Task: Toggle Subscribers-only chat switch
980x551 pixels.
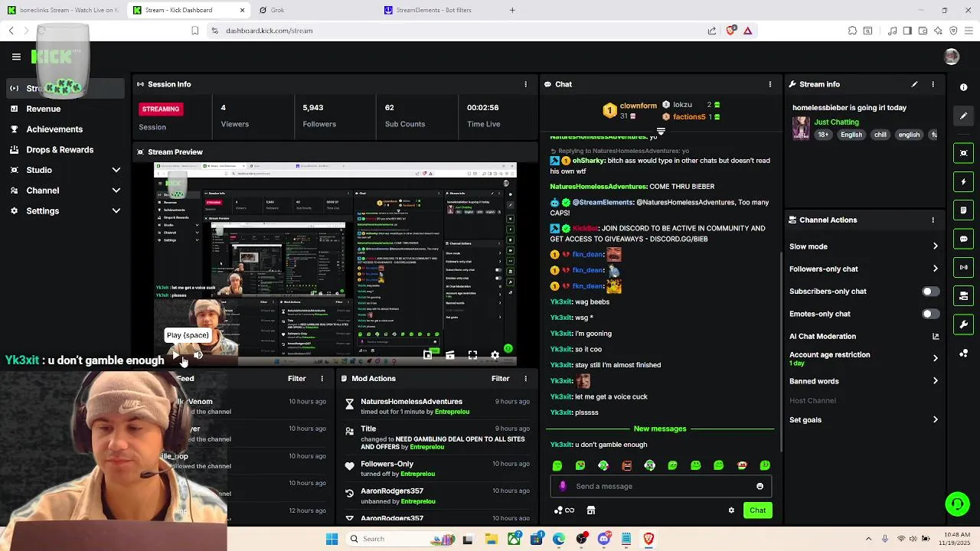Action: 930,292
